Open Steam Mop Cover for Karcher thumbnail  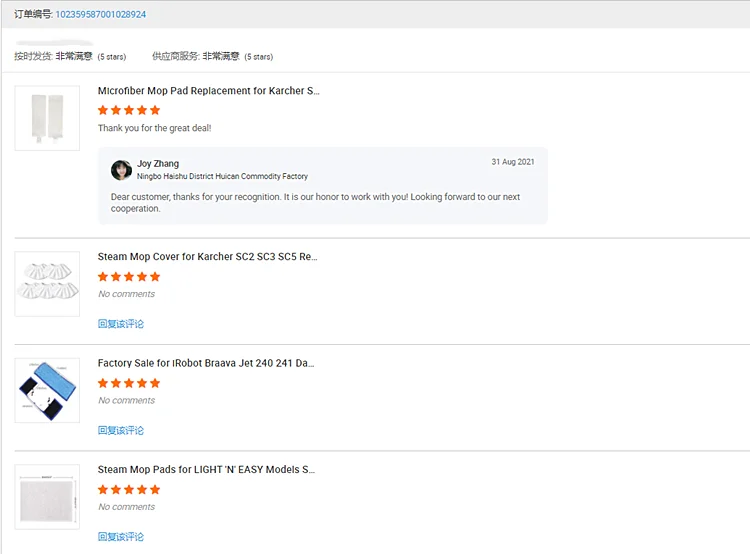click(x=47, y=284)
